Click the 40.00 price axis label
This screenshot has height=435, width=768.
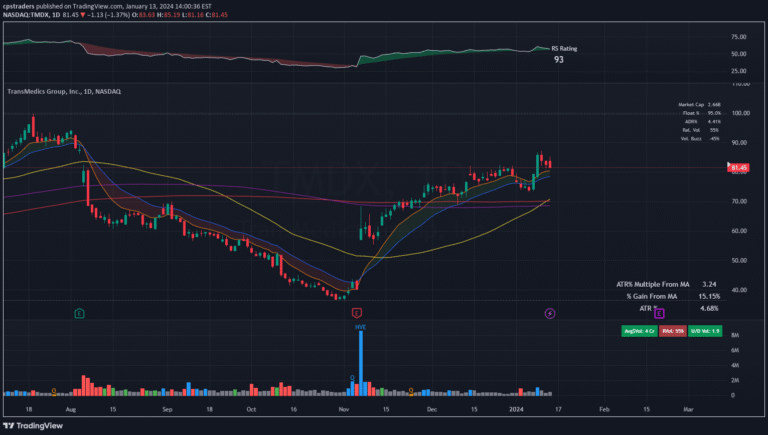pos(741,290)
